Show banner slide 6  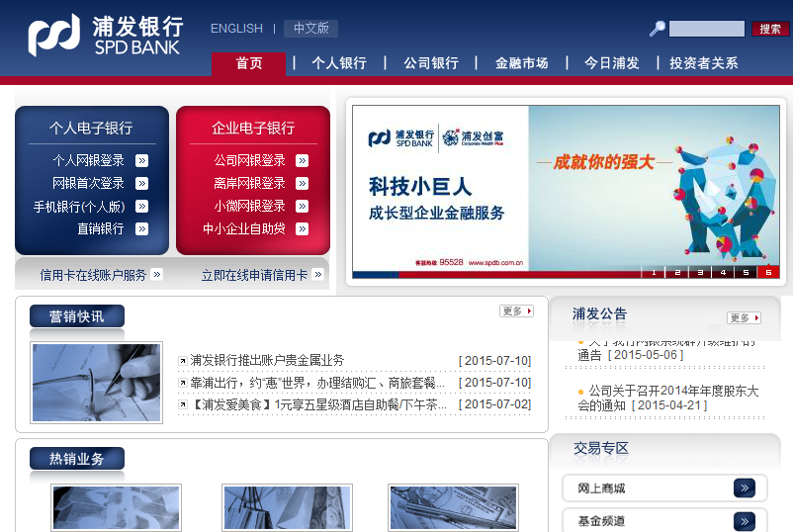click(x=768, y=272)
